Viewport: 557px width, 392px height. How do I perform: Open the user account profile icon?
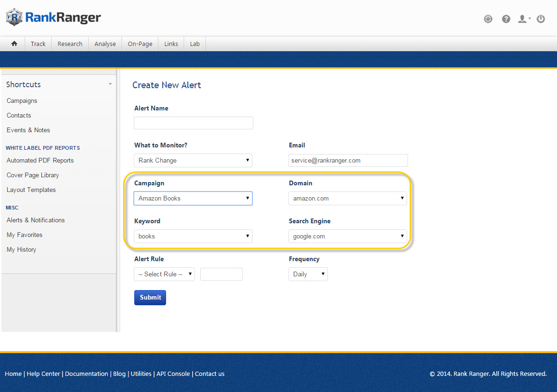(x=523, y=19)
